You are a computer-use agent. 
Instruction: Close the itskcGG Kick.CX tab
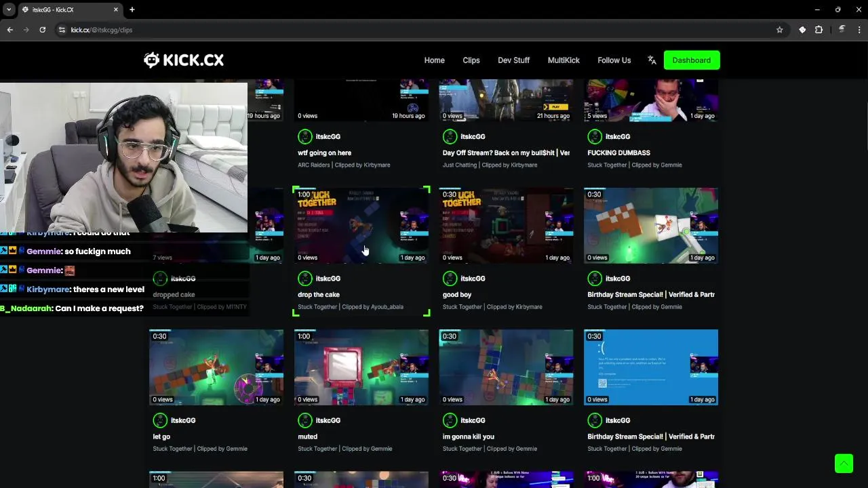[x=116, y=9]
